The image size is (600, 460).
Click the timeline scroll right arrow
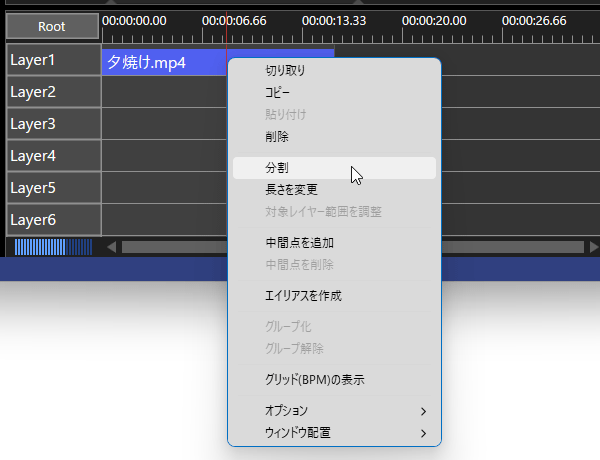click(594, 247)
